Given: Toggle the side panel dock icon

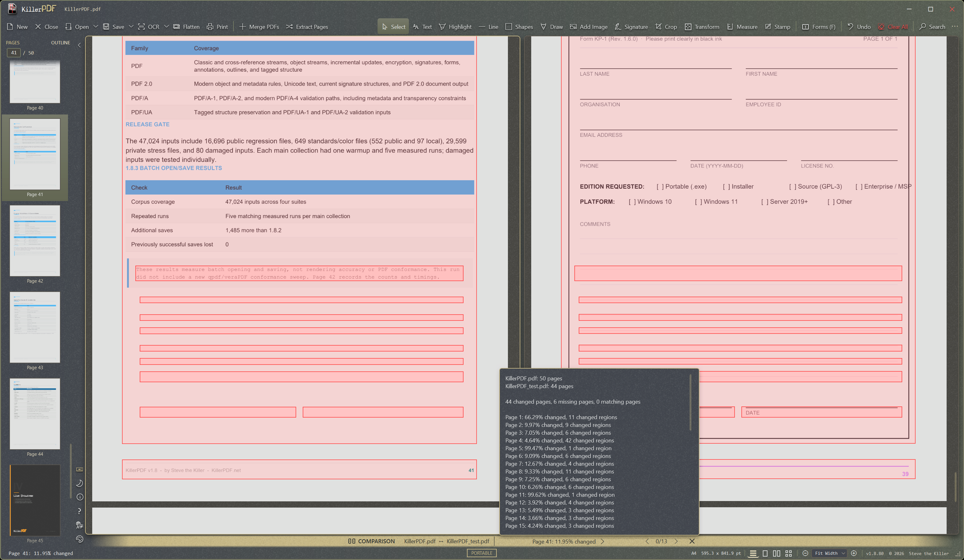Looking at the screenshot, I should click(x=79, y=469).
